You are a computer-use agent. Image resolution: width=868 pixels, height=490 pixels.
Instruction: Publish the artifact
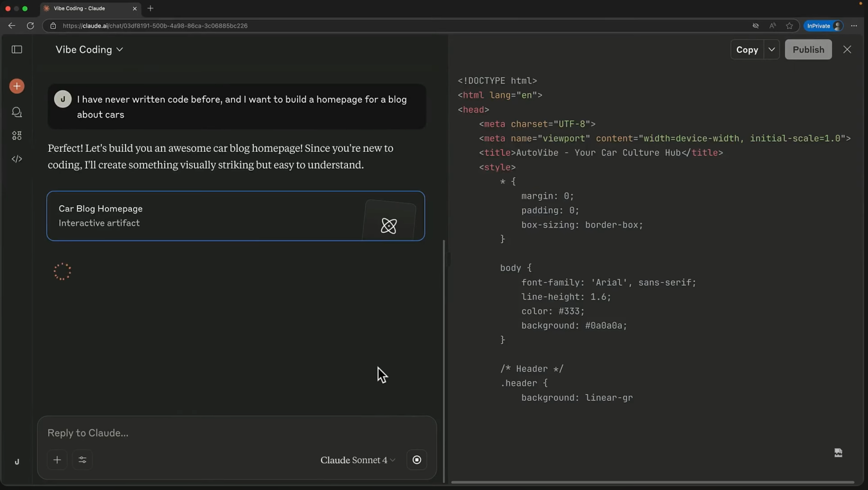(808, 50)
